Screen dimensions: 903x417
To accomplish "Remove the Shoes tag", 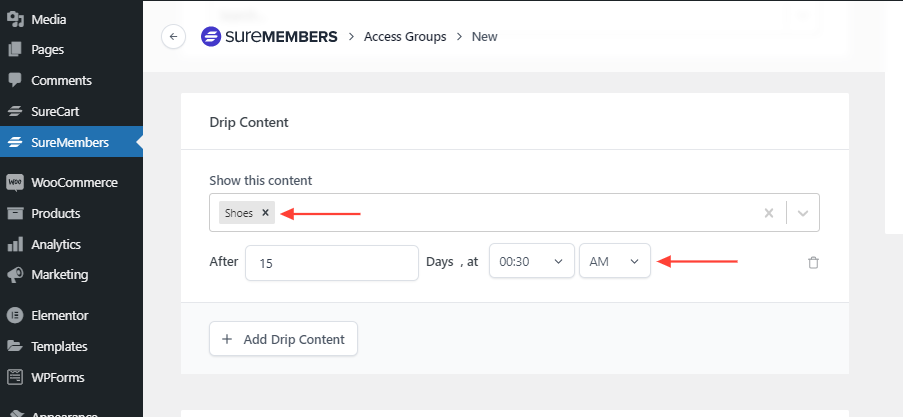I will pyautogui.click(x=265, y=212).
